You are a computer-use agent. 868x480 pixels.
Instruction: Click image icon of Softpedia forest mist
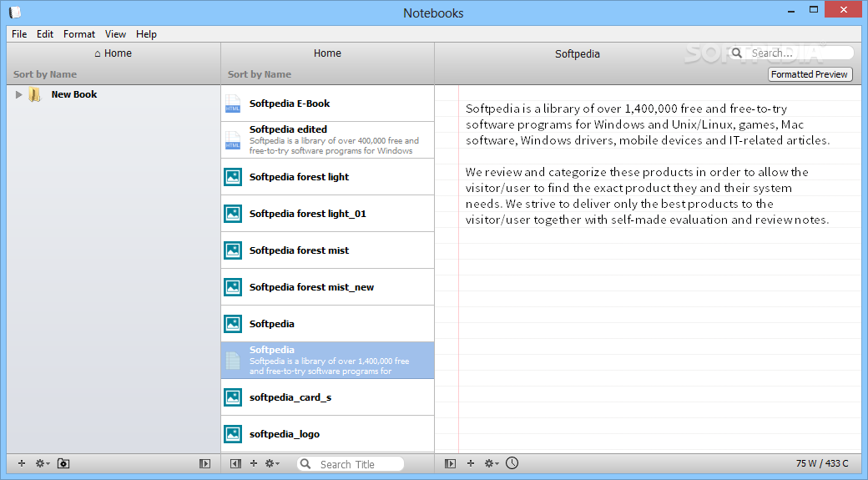(x=233, y=250)
